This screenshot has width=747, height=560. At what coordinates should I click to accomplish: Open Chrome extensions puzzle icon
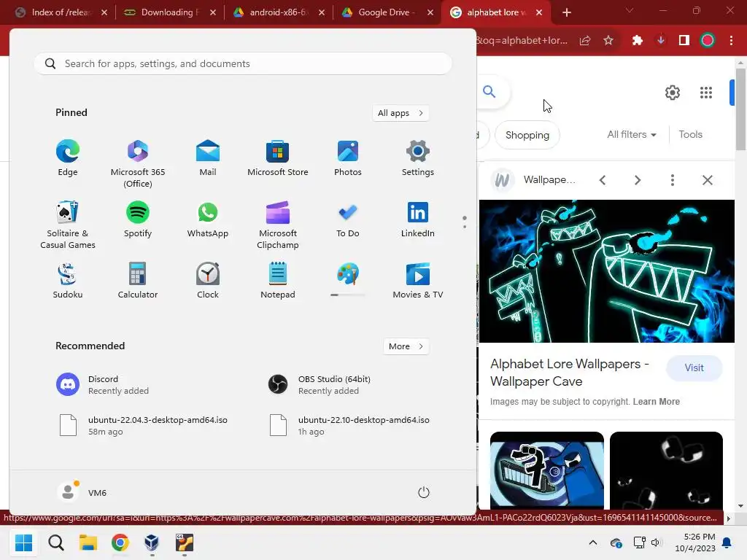(x=638, y=41)
